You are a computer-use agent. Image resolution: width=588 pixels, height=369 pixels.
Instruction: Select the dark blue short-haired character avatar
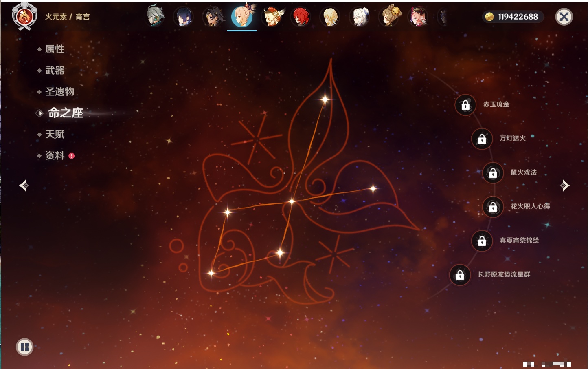[184, 17]
